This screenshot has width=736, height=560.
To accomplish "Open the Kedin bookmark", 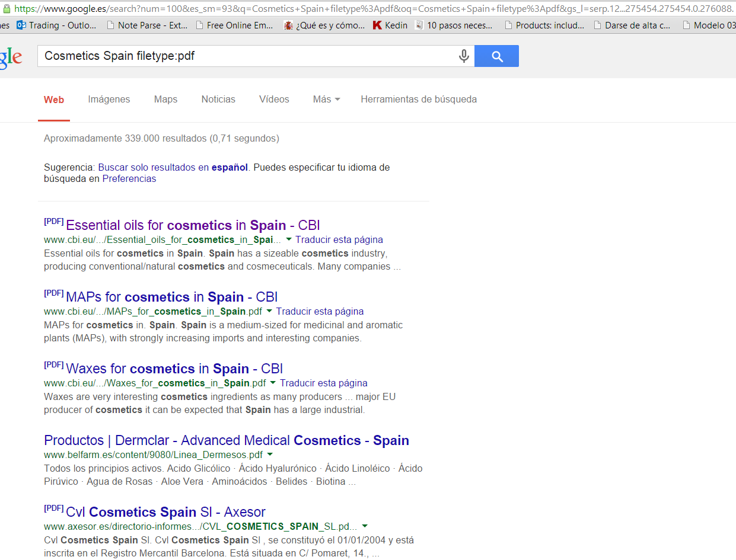I will (390, 25).
